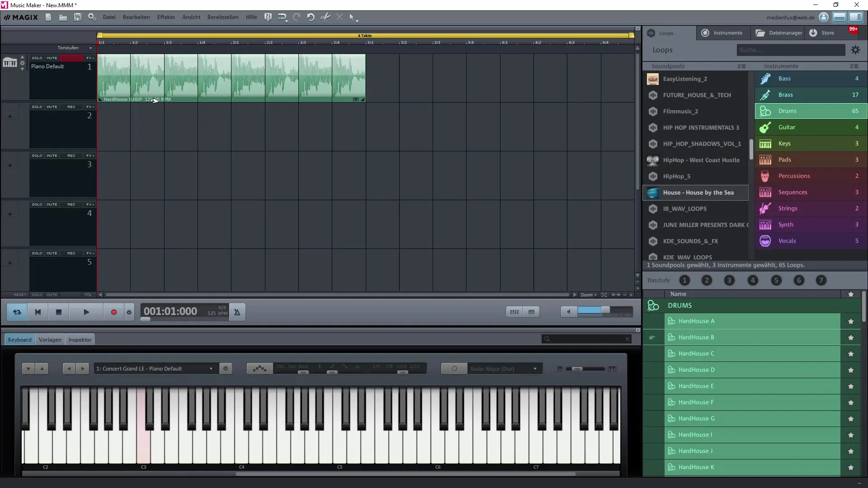Open loops browser settings gear
Screen dimensions: 868x488
pyautogui.click(x=855, y=50)
